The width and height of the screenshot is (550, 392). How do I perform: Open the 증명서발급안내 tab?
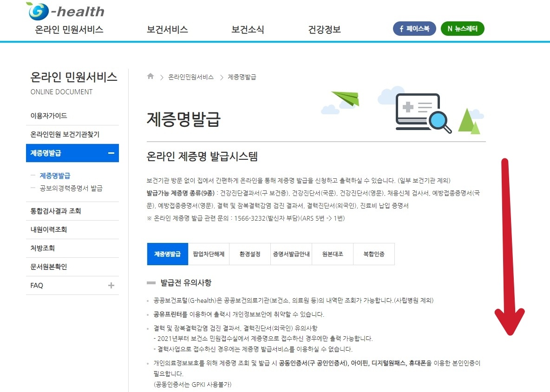291,254
